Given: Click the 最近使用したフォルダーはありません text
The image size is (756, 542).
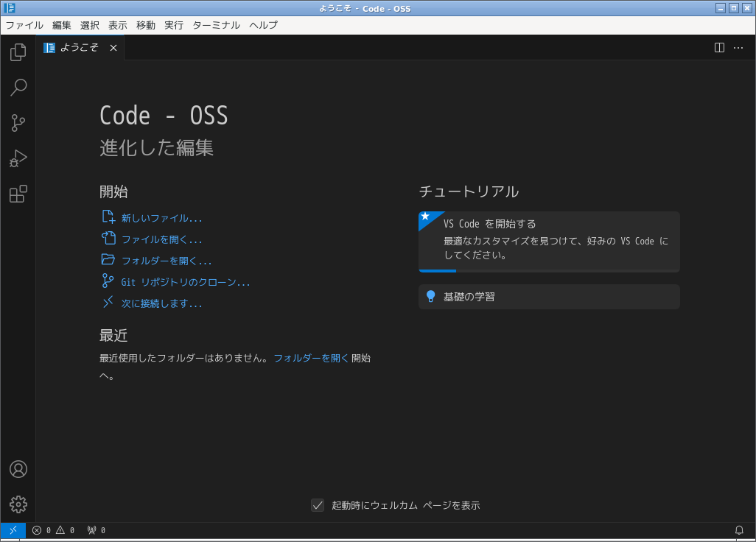Looking at the screenshot, I should 184,358.
